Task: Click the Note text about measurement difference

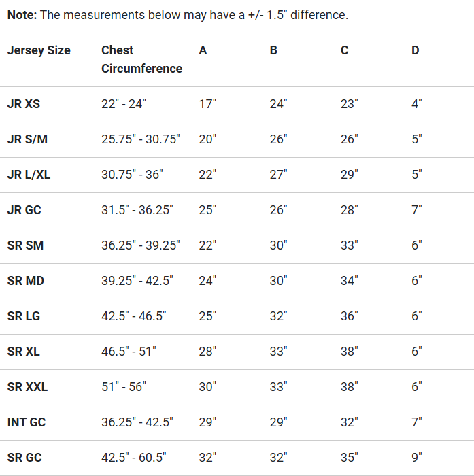Action: 177,15
